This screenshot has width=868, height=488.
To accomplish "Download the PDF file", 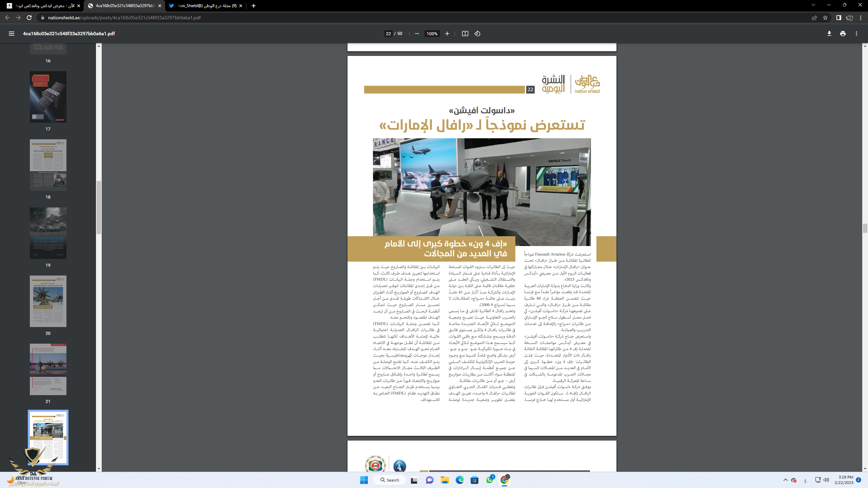I will (x=829, y=34).
